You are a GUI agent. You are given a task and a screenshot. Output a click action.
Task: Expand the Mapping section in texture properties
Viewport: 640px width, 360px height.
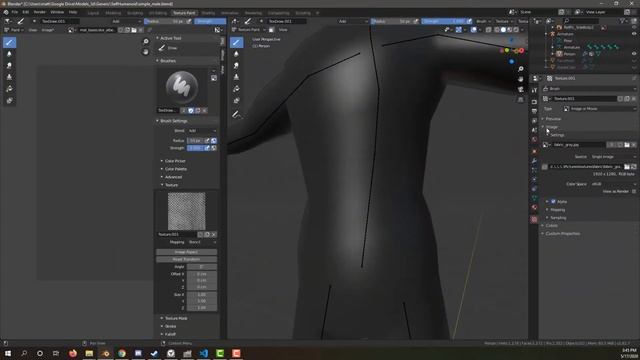tap(558, 210)
